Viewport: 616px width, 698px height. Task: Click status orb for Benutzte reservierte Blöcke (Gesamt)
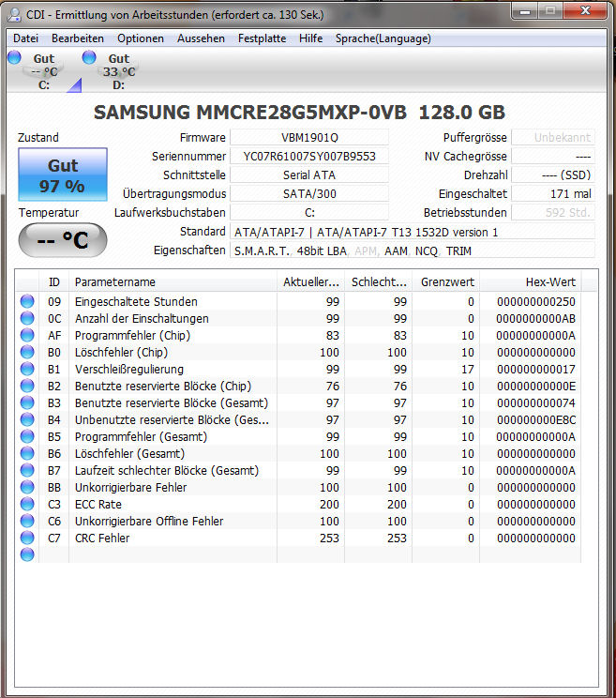click(27, 402)
